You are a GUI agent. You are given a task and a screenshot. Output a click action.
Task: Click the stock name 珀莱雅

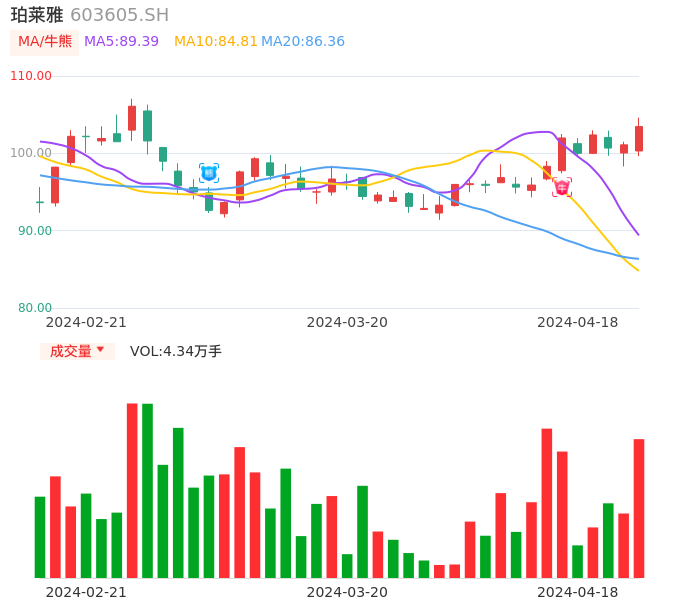(37, 15)
